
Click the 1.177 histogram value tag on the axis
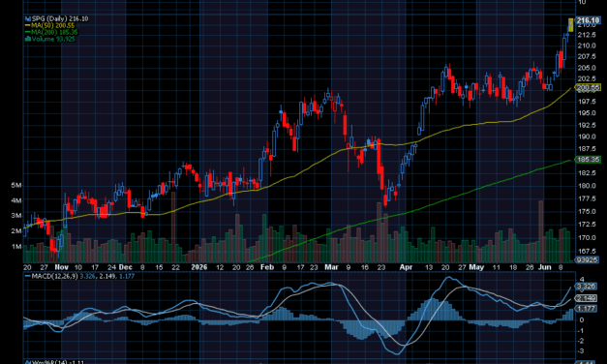587,309
